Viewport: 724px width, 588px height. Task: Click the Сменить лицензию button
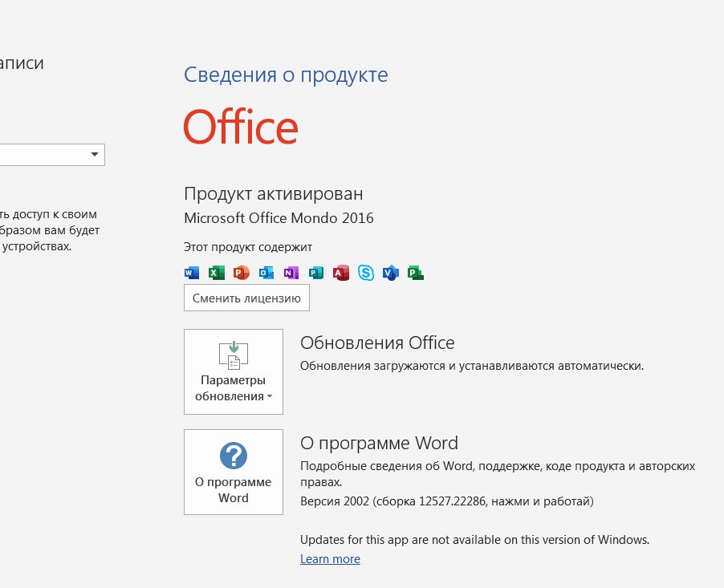[246, 298]
